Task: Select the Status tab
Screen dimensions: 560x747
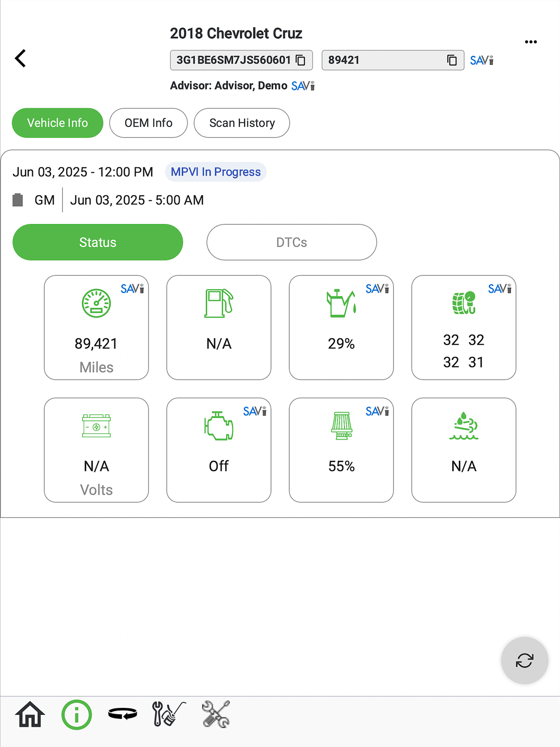Action: pyautogui.click(x=98, y=242)
